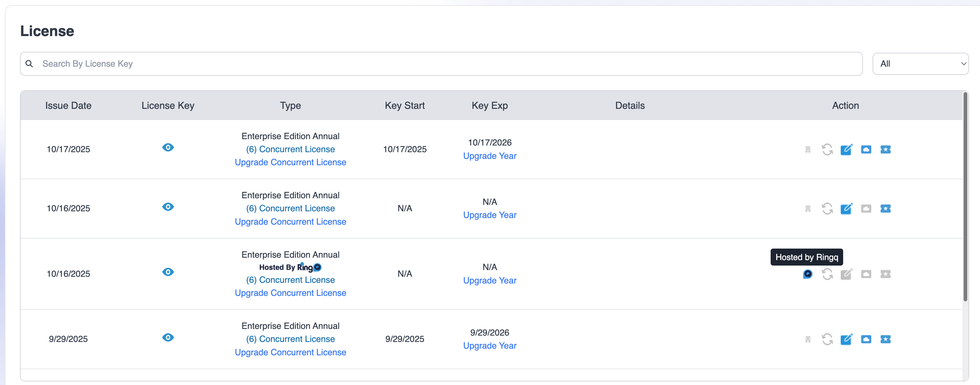Click the building icon on the 10/17/2025 row
Image resolution: width=980 pixels, height=385 pixels.
[x=808, y=149]
